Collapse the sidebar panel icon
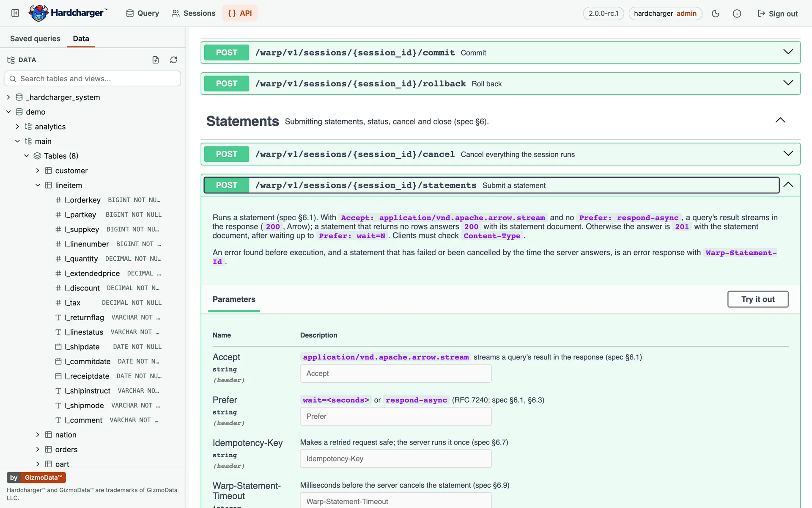The width and height of the screenshot is (812, 508). point(15,13)
